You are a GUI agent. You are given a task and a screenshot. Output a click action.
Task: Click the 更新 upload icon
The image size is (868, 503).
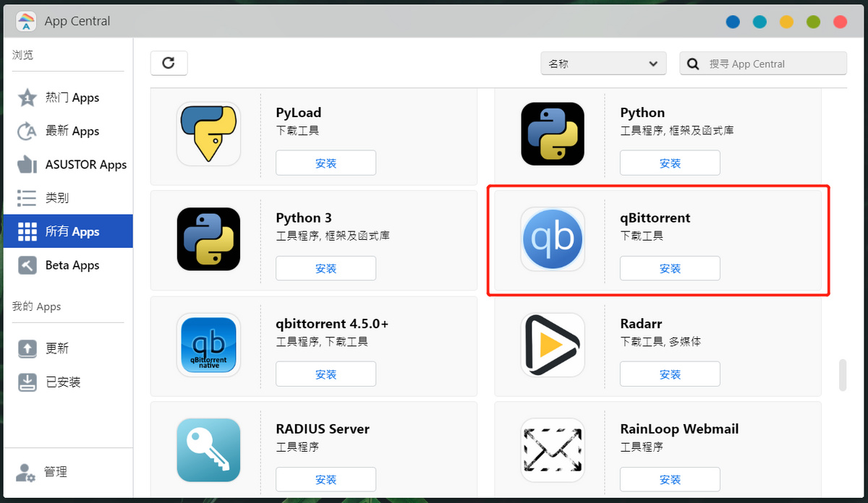[27, 348]
